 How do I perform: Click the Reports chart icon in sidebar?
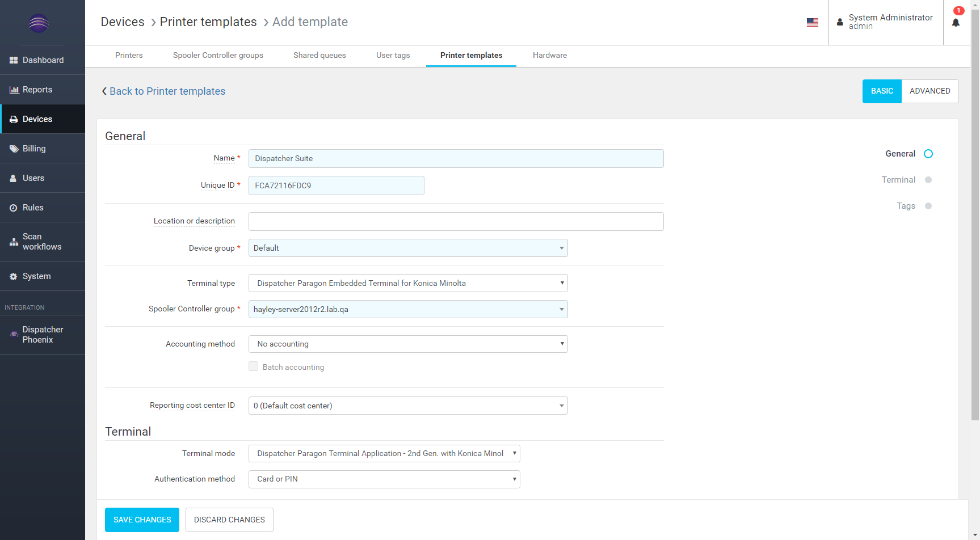coord(14,90)
